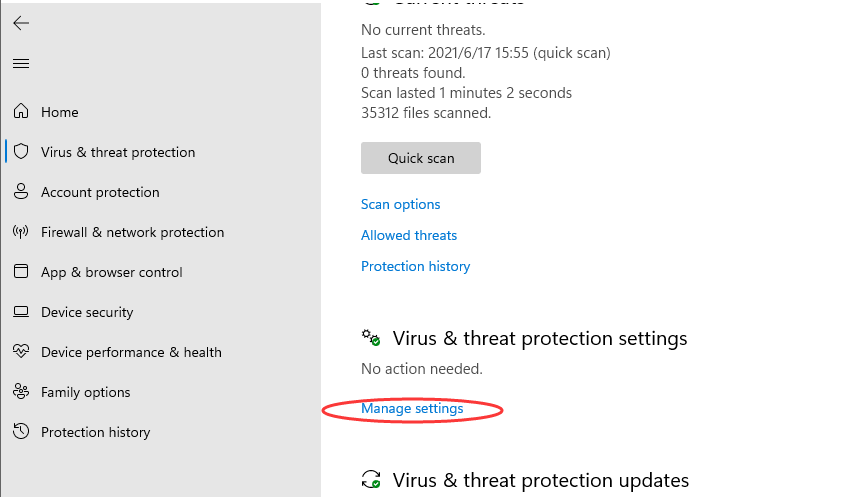The image size is (861, 497).
Task: Click the Firewall antenna icon
Action: pyautogui.click(x=21, y=232)
